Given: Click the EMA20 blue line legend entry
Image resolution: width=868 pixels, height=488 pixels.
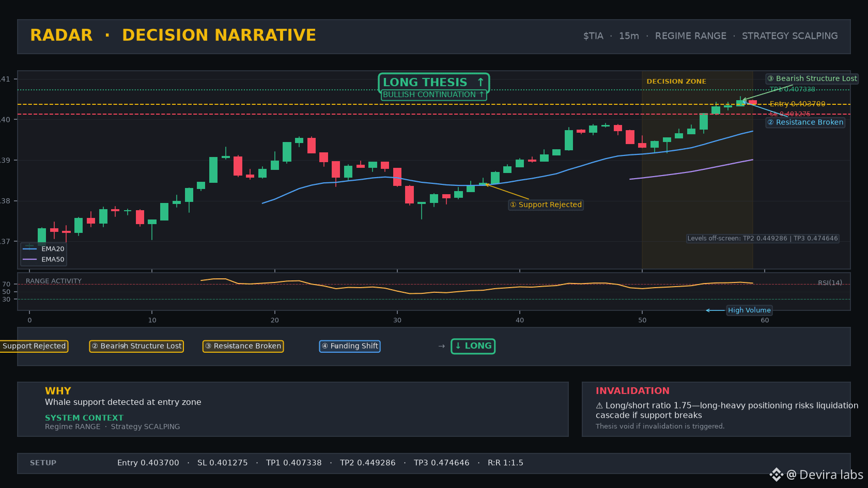Looking at the screenshot, I should point(43,249).
